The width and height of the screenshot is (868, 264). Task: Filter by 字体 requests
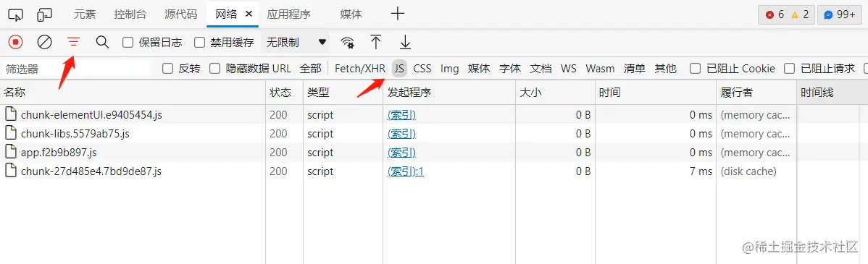click(x=510, y=69)
